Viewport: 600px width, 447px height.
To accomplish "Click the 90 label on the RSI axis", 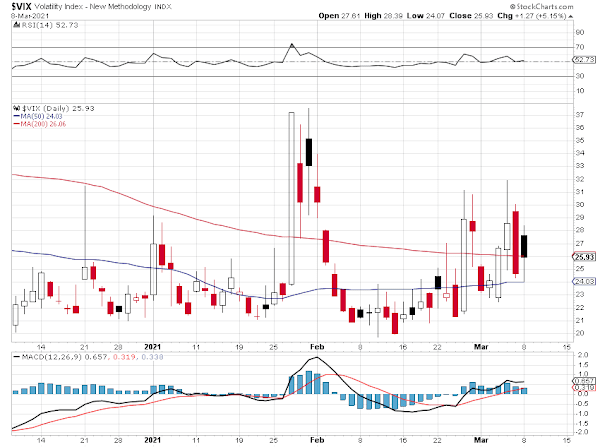I will tap(580, 33).
